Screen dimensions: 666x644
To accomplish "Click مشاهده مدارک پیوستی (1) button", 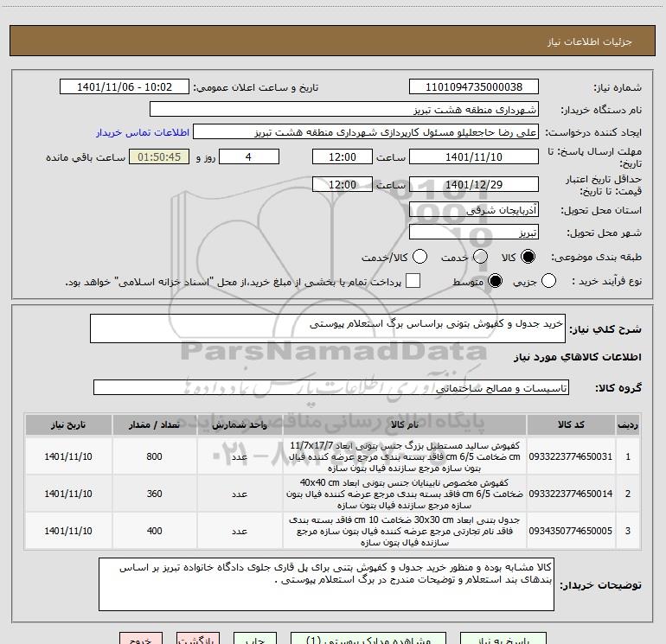I will 368,639.
